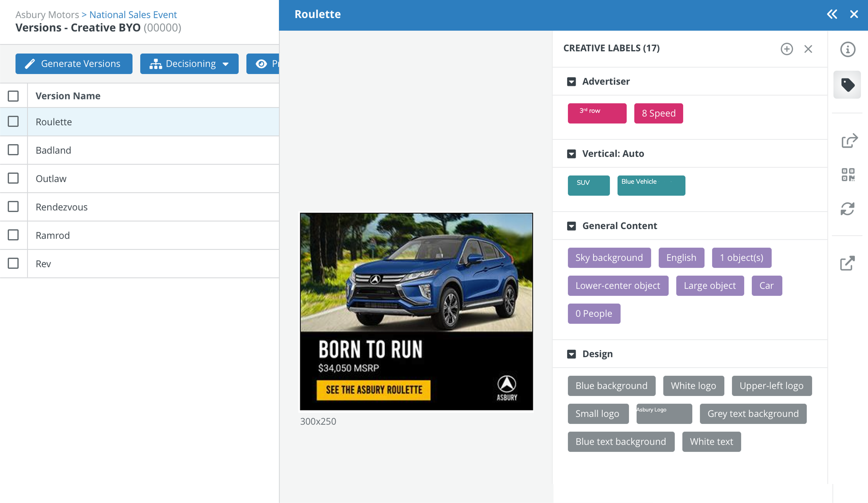This screenshot has width=868, height=503.
Task: Check the Roulette version checkbox
Action: pyautogui.click(x=13, y=121)
